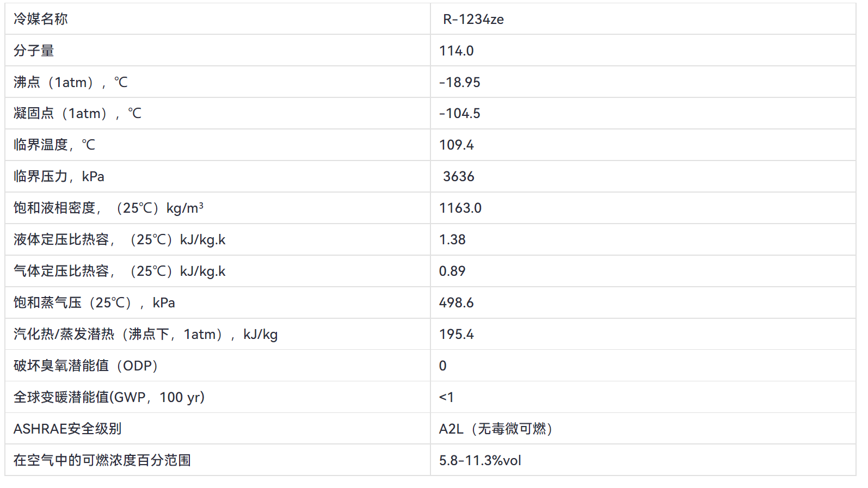
Task: Select the 分子量 row label
Action: click(x=34, y=51)
